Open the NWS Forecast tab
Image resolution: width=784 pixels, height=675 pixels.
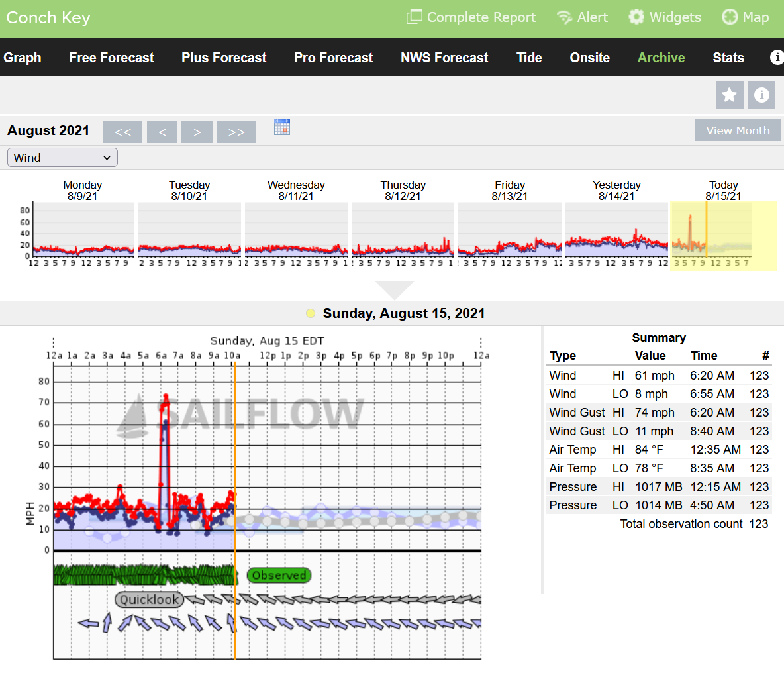444,58
